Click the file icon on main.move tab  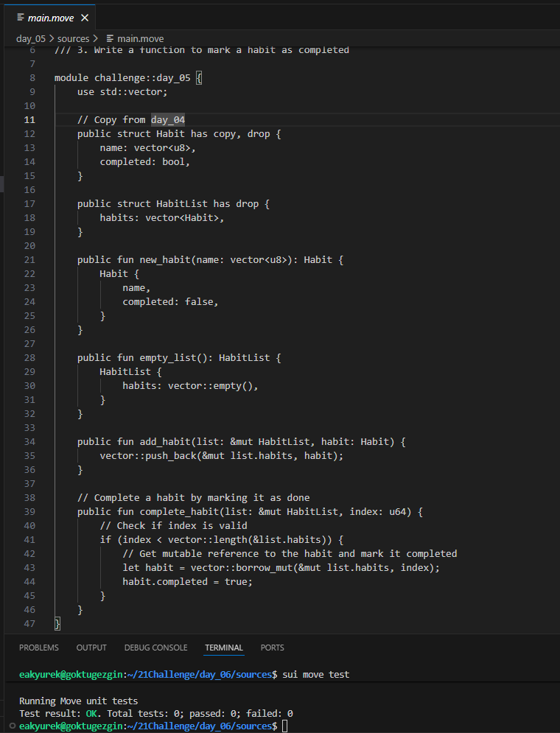point(20,17)
